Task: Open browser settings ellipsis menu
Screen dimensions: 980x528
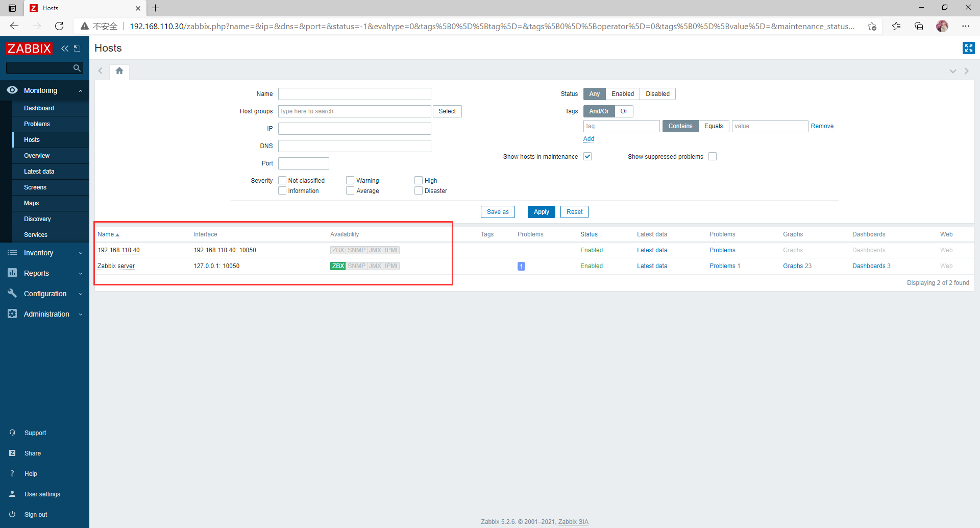Action: pyautogui.click(x=966, y=26)
